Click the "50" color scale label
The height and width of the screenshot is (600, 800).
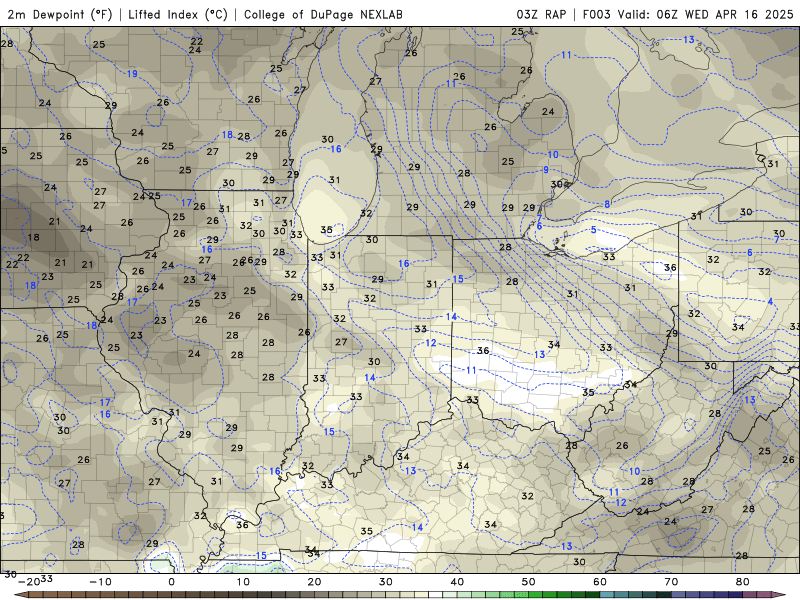pos(529,582)
